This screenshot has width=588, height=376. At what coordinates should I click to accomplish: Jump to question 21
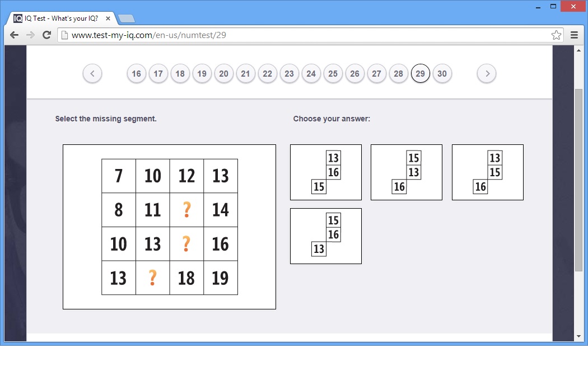point(246,73)
